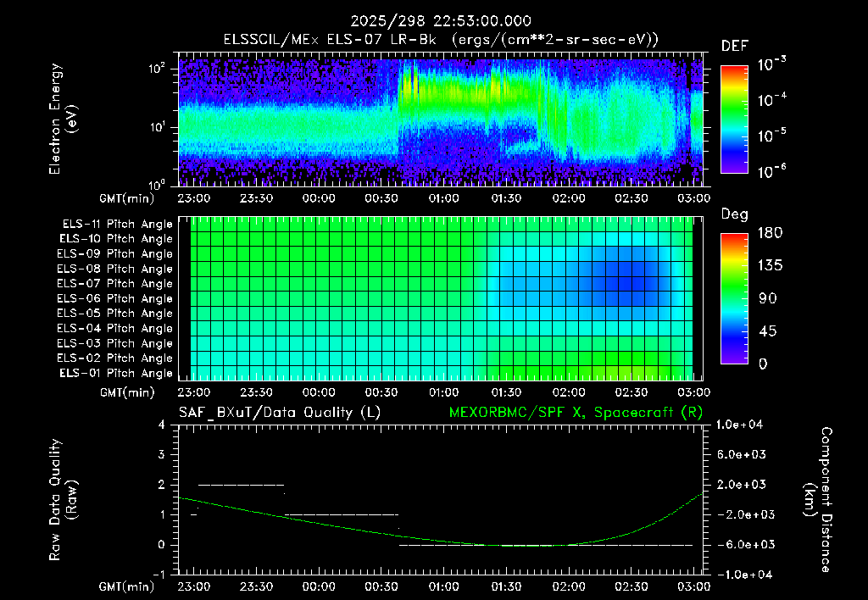The width and height of the screenshot is (868, 600).
Task: Click the SAF_BXuT/Data Quality (L) label
Action: click(x=280, y=413)
